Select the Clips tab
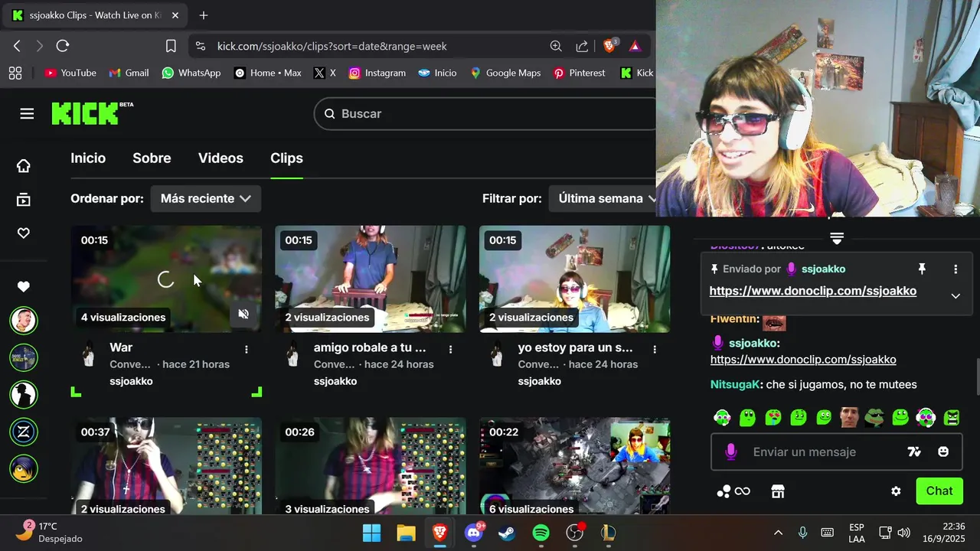This screenshot has height=551, width=980. (286, 158)
